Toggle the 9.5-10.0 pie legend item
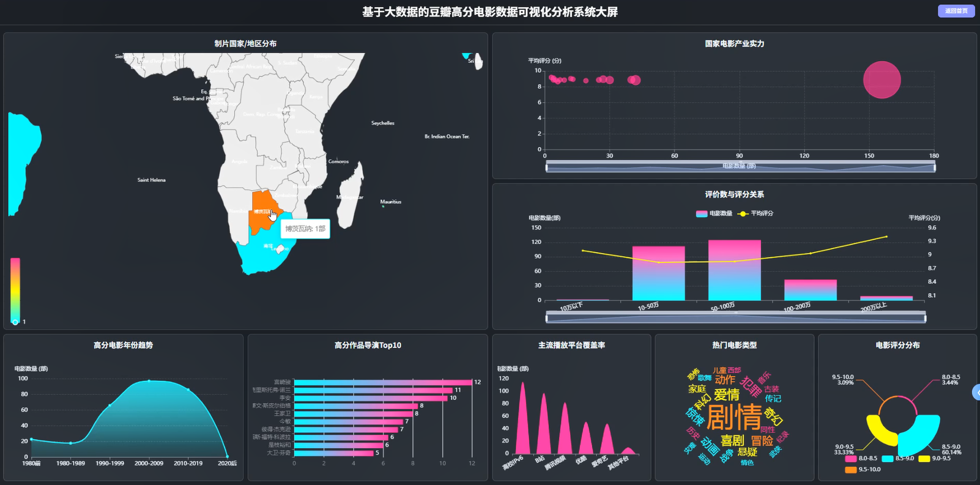Screen dimensions: 980x485 click(863, 470)
